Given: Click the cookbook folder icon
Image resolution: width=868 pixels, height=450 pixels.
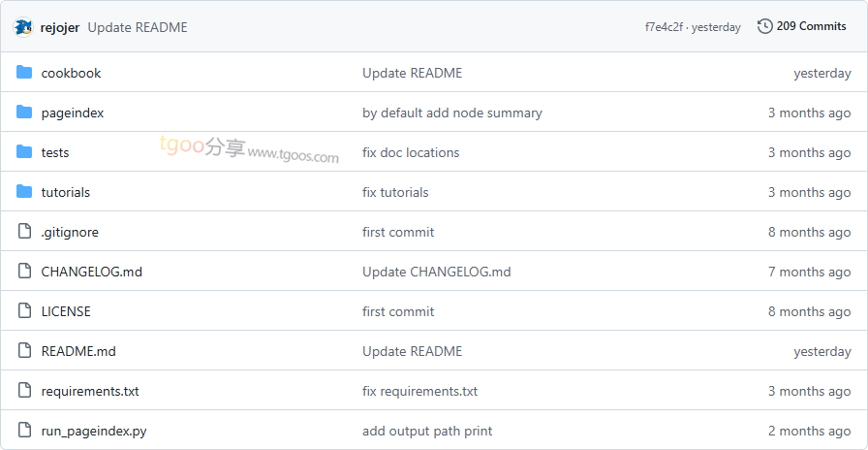Looking at the screenshot, I should tap(24, 73).
